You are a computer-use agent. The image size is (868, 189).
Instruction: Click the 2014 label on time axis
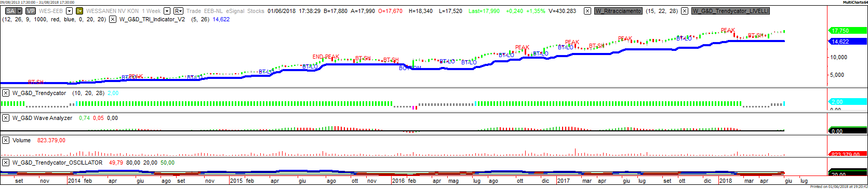[x=74, y=181]
